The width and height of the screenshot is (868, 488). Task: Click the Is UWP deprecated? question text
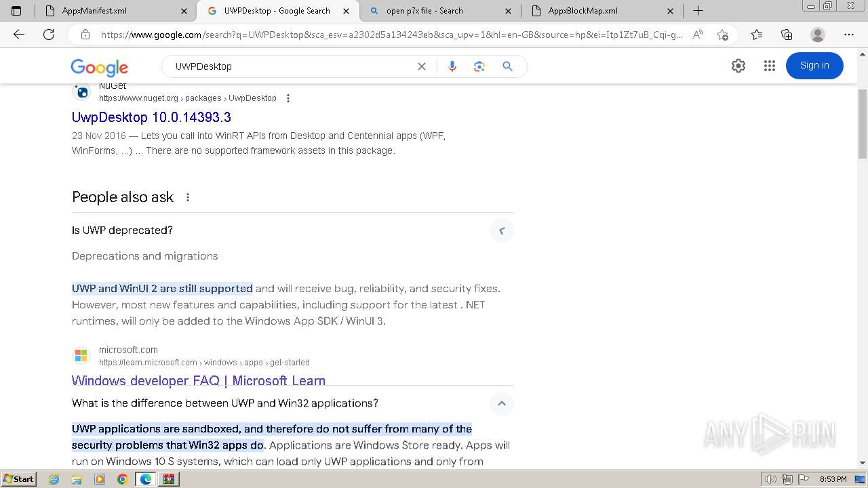coord(123,230)
